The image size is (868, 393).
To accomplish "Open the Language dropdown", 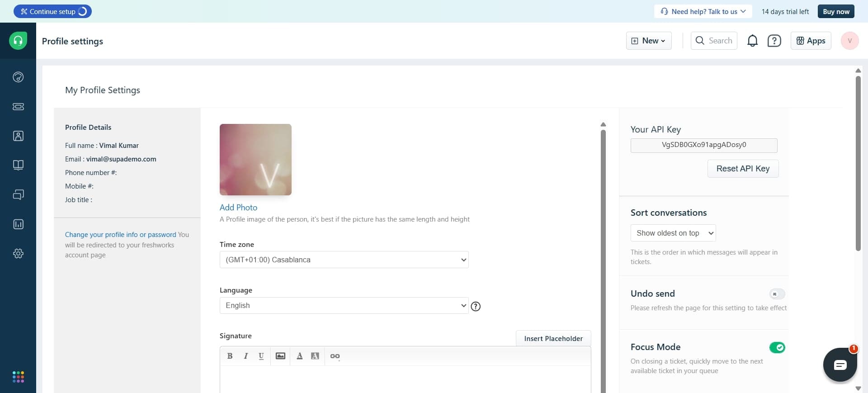I will pyautogui.click(x=344, y=305).
